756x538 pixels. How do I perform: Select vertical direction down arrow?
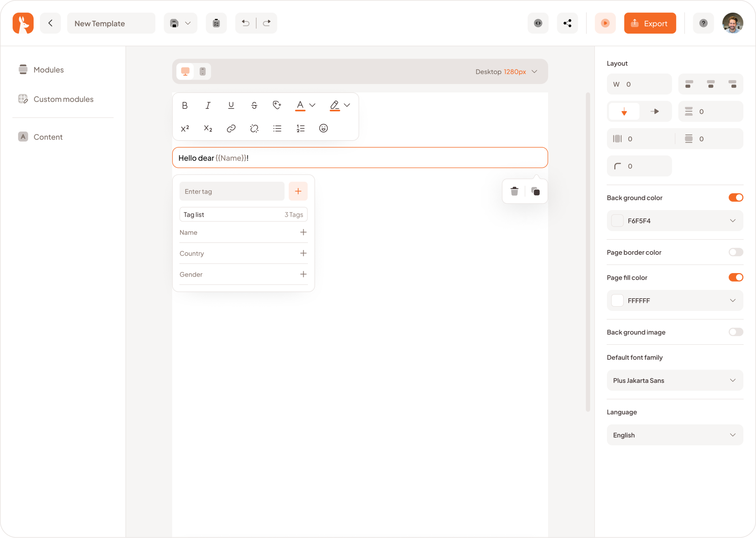pyautogui.click(x=624, y=112)
